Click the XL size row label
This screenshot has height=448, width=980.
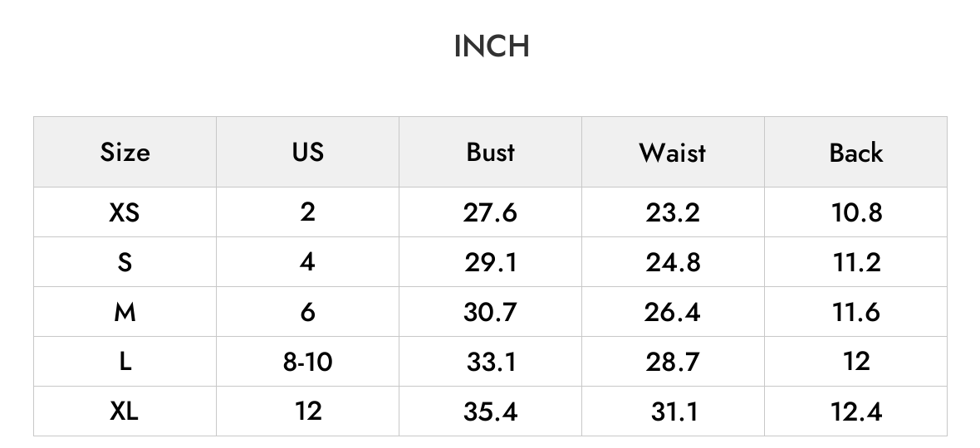[x=125, y=411]
